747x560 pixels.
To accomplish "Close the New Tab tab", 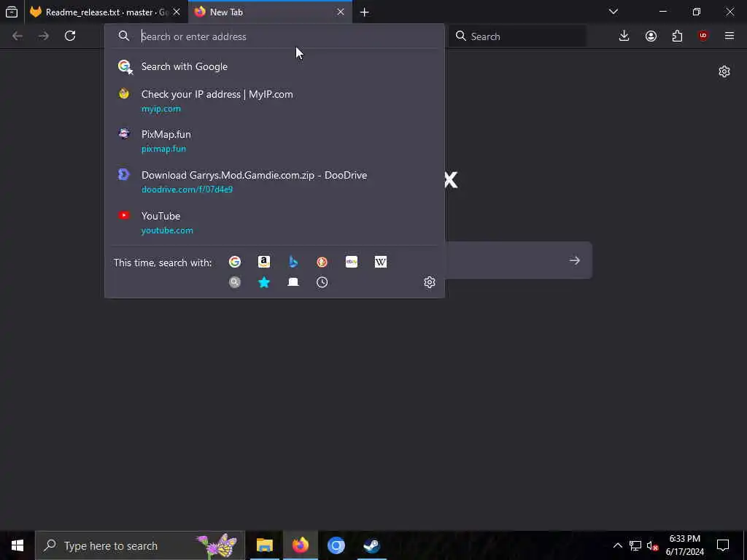I will (x=340, y=12).
